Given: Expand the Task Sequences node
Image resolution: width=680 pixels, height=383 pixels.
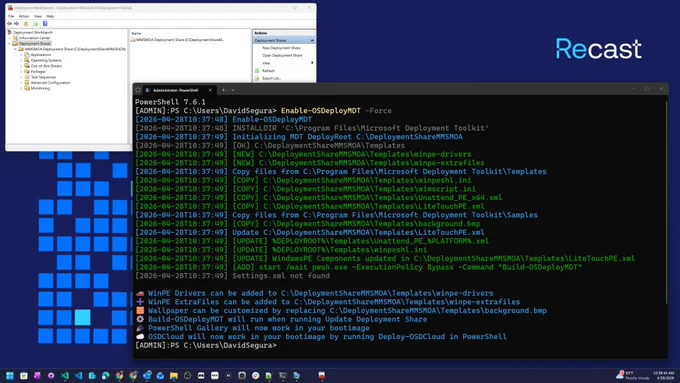Looking at the screenshot, I should (21, 77).
